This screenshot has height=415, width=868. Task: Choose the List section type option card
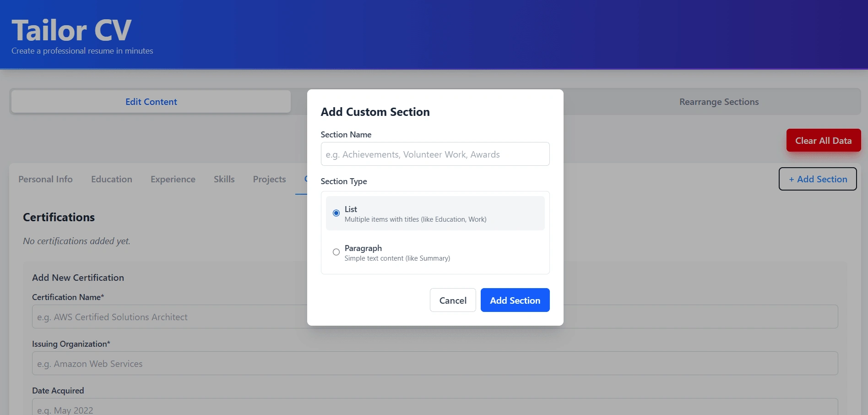click(x=435, y=213)
